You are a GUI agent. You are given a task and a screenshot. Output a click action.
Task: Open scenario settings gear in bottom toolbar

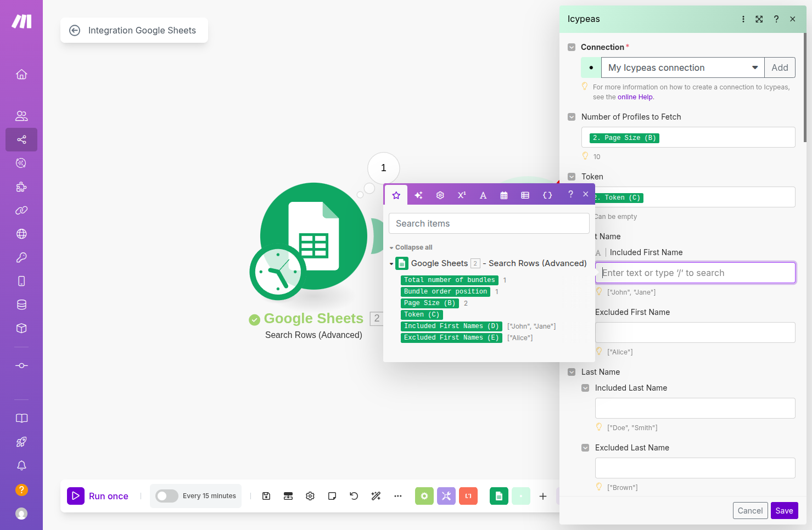coord(310,496)
